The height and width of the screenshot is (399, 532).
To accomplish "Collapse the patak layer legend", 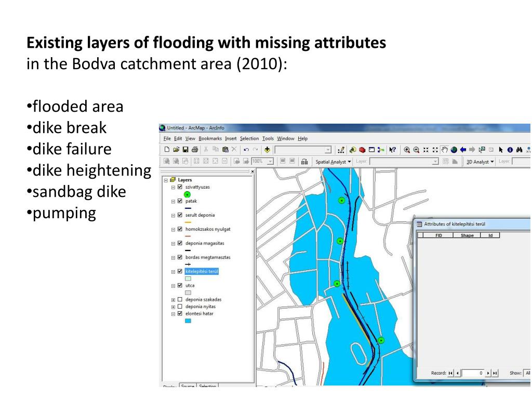I will click(x=173, y=202).
